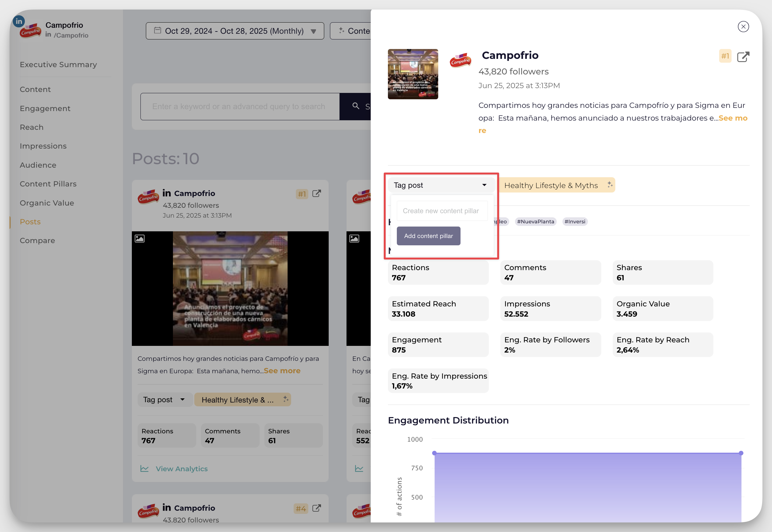Navigate to the Compare section in the sidebar
The height and width of the screenshot is (532, 772).
(37, 240)
